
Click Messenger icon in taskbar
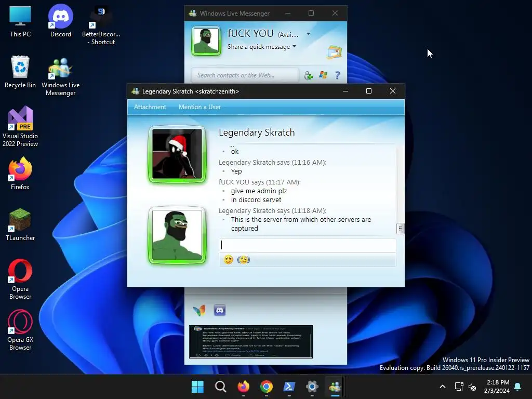click(335, 387)
